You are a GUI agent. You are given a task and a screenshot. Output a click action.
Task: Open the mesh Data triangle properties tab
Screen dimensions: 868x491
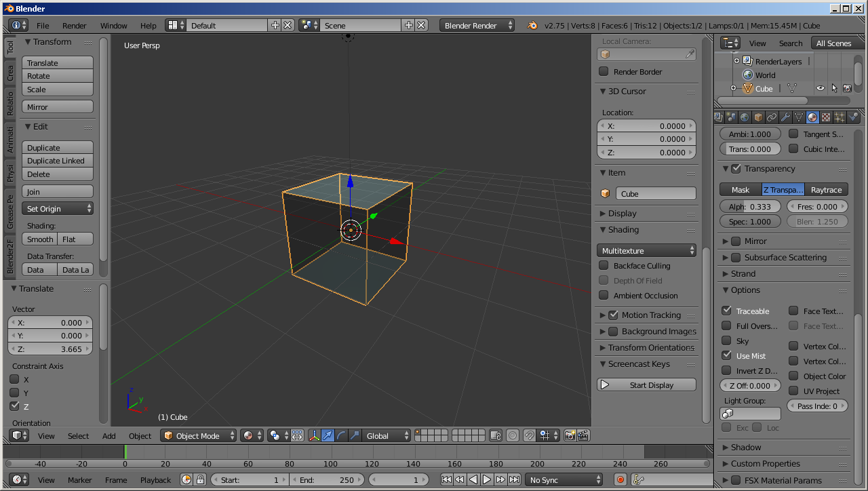click(799, 117)
